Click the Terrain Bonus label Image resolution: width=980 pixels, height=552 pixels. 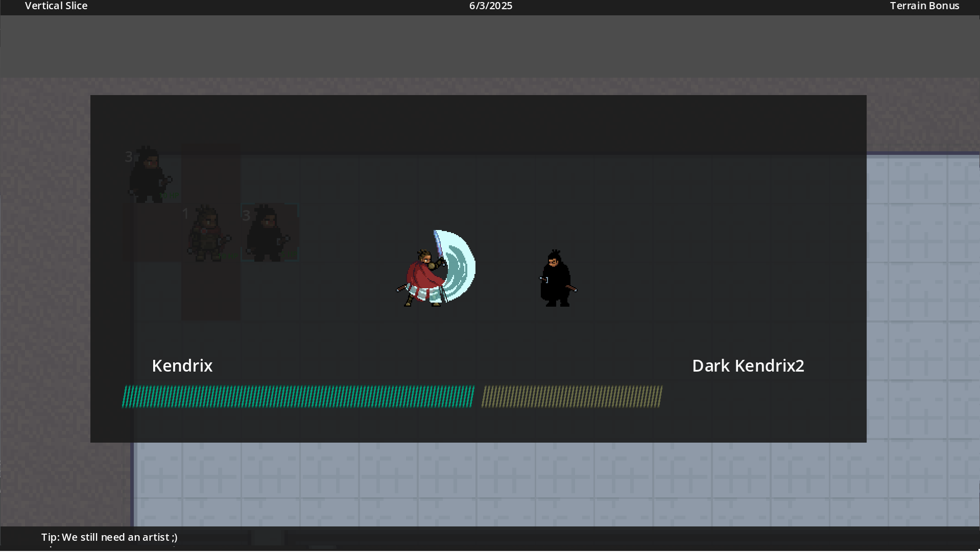(x=924, y=6)
